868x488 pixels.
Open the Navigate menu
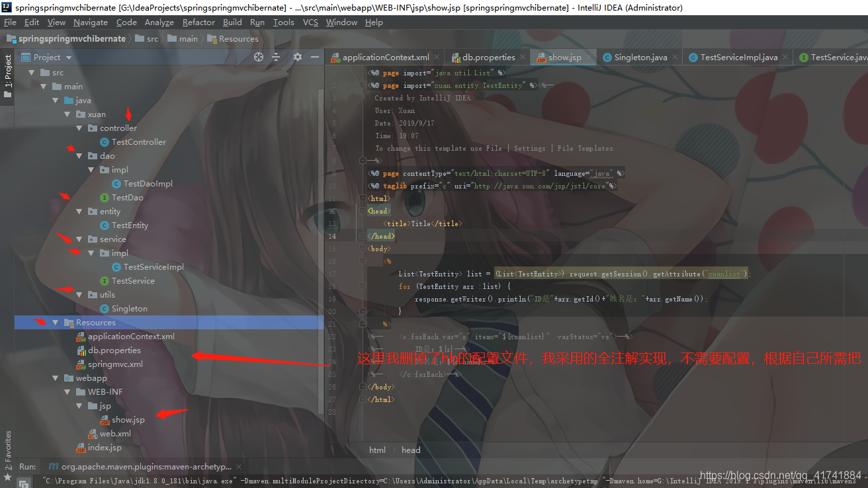pyautogui.click(x=90, y=22)
